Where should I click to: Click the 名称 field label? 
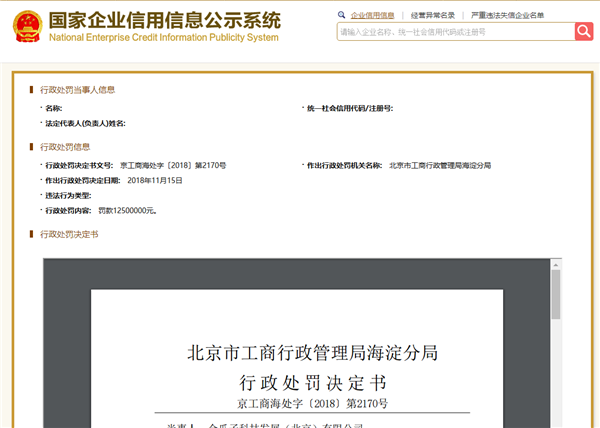54,109
